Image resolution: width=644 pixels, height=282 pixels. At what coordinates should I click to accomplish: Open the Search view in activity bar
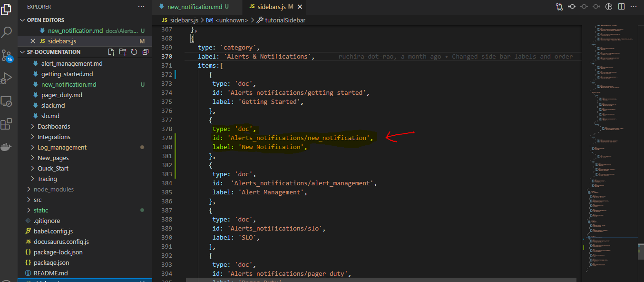tap(7, 32)
